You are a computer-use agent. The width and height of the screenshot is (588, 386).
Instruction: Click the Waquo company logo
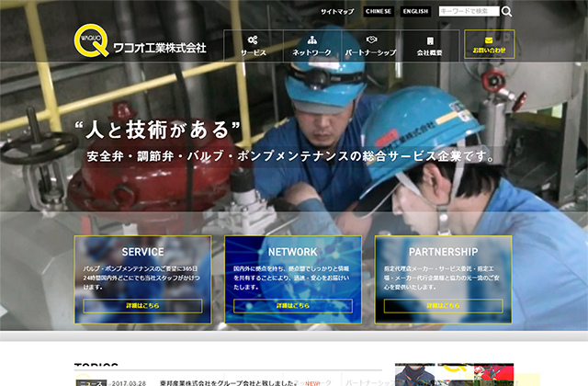[92, 40]
